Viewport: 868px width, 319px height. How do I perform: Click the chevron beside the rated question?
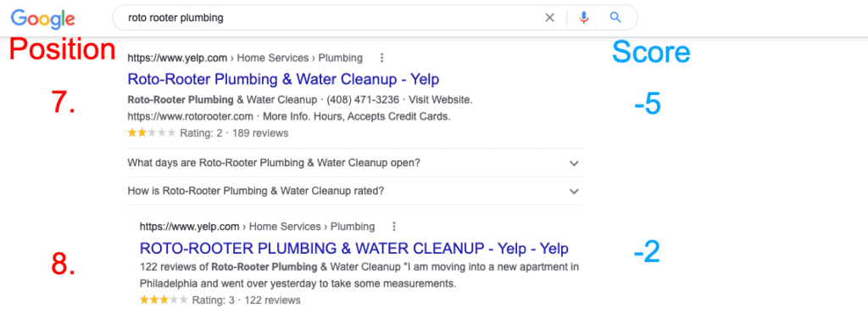(574, 191)
